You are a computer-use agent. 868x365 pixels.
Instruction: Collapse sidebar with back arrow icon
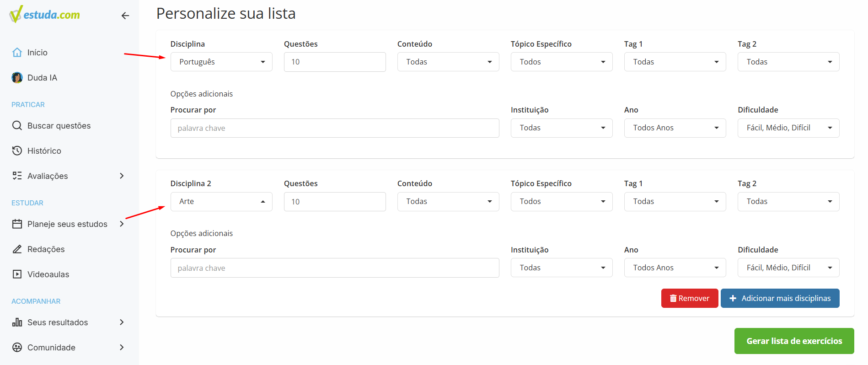(x=125, y=16)
